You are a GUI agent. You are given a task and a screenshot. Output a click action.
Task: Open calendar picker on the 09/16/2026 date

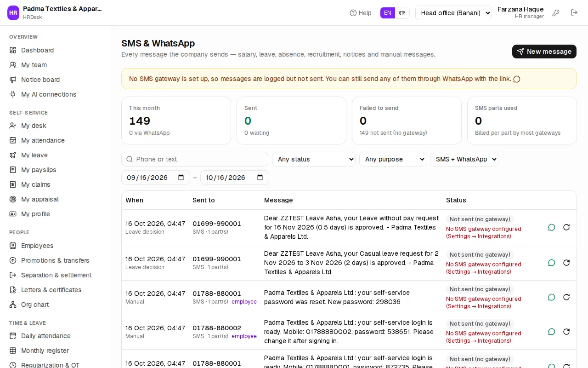[x=181, y=178]
